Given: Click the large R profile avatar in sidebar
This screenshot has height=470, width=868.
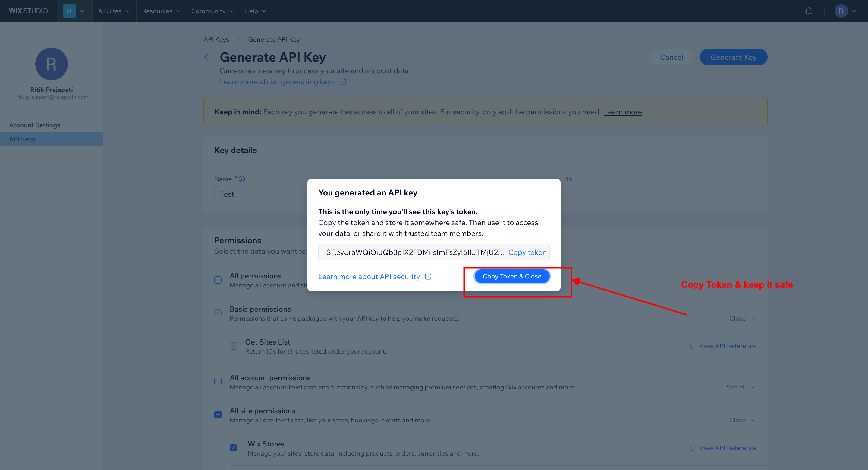Looking at the screenshot, I should (51, 64).
